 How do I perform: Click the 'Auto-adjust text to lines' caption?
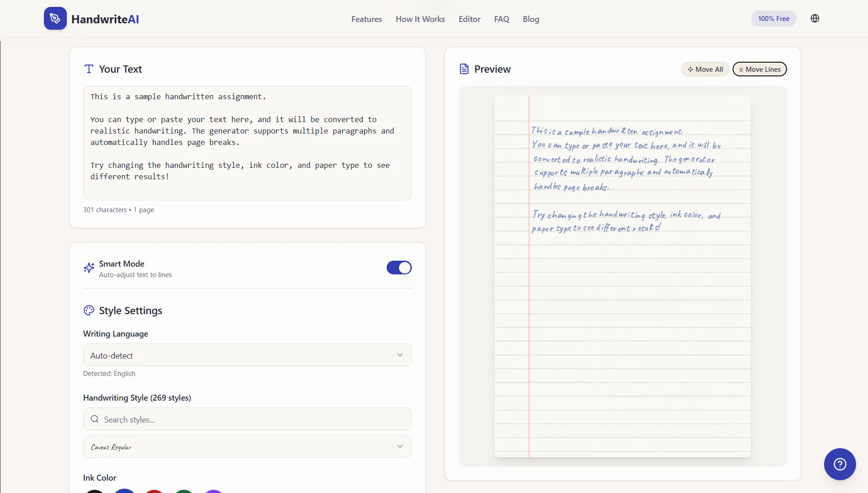click(x=135, y=275)
